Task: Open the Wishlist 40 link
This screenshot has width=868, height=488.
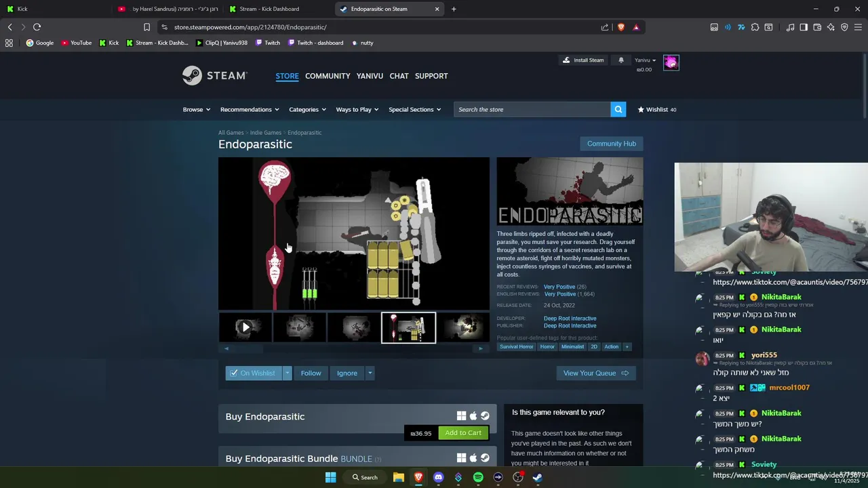Action: coord(657,109)
